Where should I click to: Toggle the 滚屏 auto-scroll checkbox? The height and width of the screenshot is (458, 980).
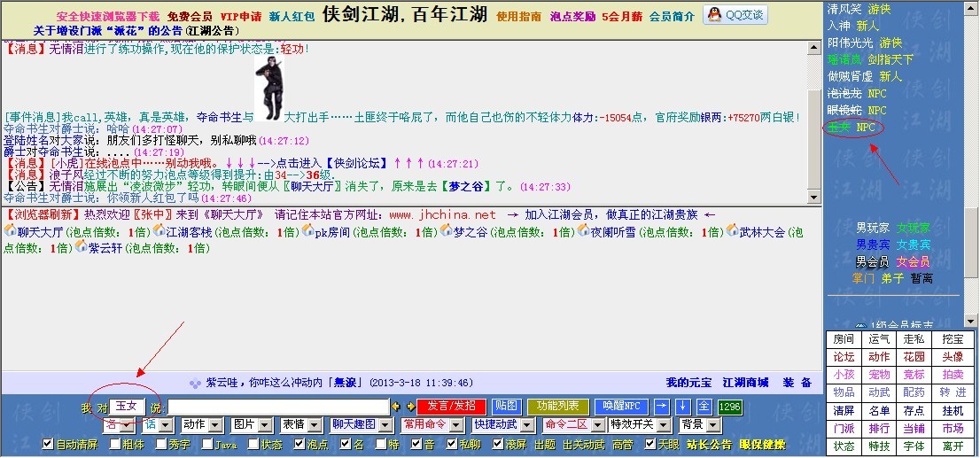click(497, 444)
